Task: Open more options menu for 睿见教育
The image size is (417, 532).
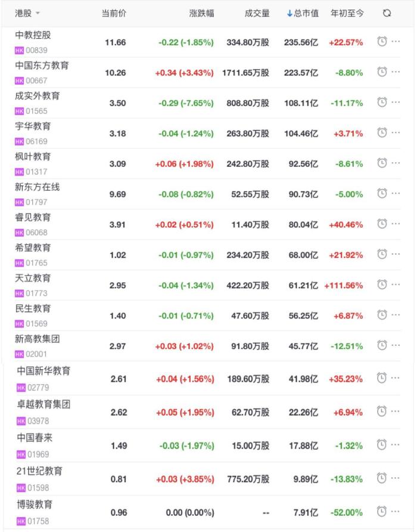Action: [396, 224]
